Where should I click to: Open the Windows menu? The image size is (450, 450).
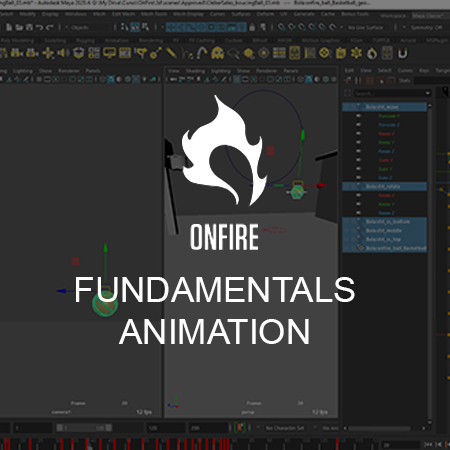click(x=76, y=14)
